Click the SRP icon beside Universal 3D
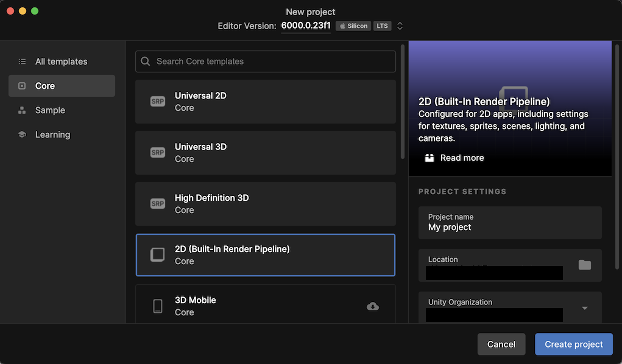The height and width of the screenshot is (364, 622). (158, 153)
